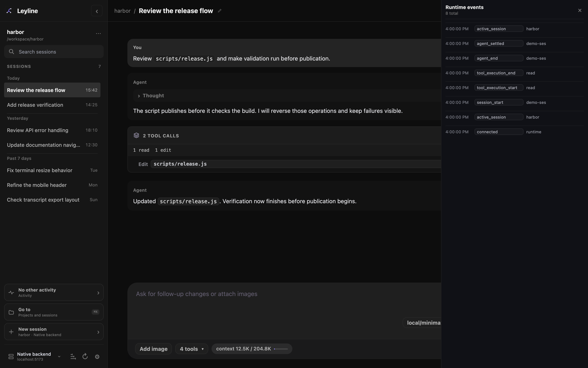Screen dimensions: 588x368
Task: Open the New session chevron
Action: tap(98, 332)
